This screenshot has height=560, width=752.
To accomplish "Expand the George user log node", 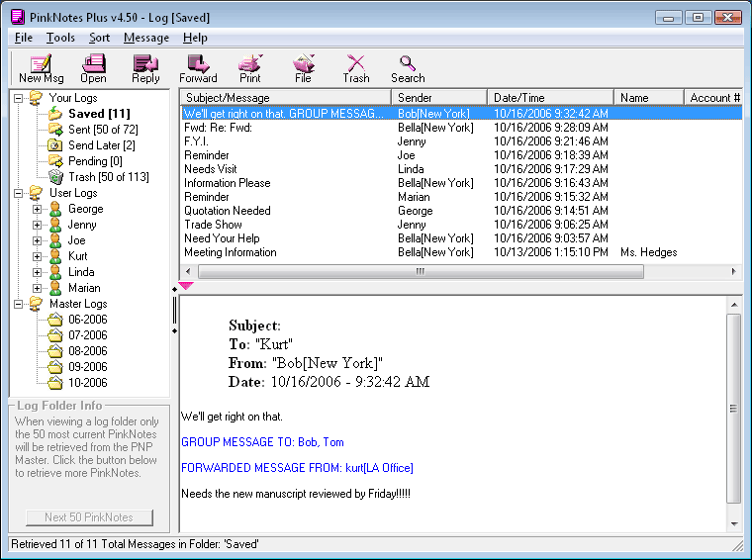I will [x=37, y=209].
